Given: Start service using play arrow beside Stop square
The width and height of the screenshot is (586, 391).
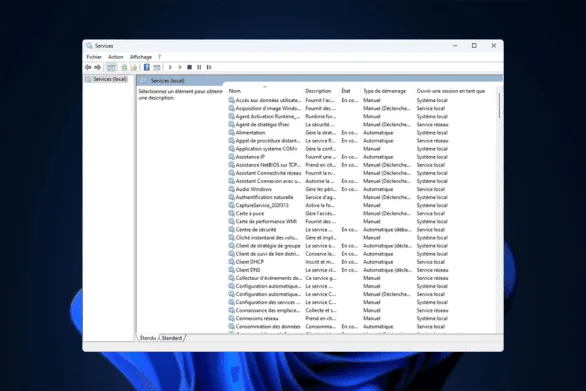Looking at the screenshot, I should point(180,67).
